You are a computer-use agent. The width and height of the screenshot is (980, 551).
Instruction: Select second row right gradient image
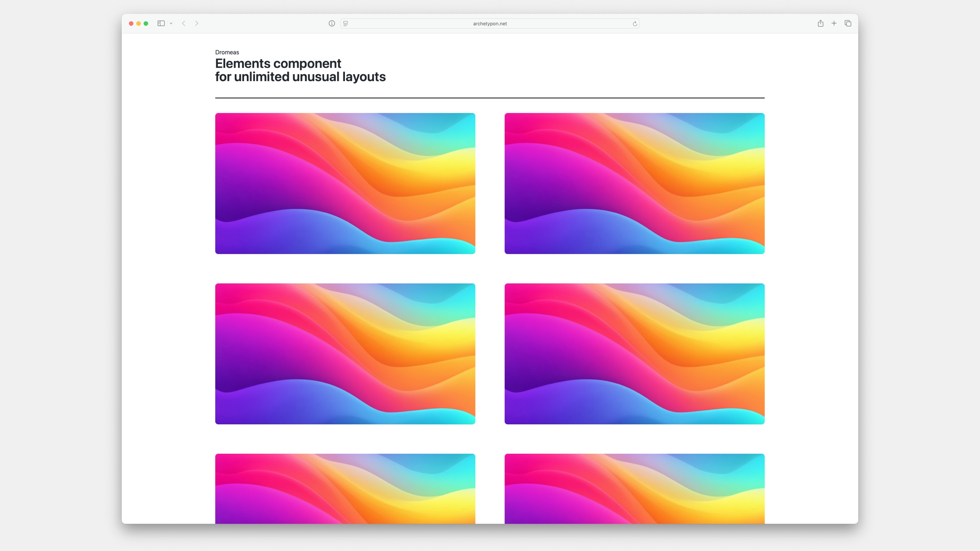point(634,354)
